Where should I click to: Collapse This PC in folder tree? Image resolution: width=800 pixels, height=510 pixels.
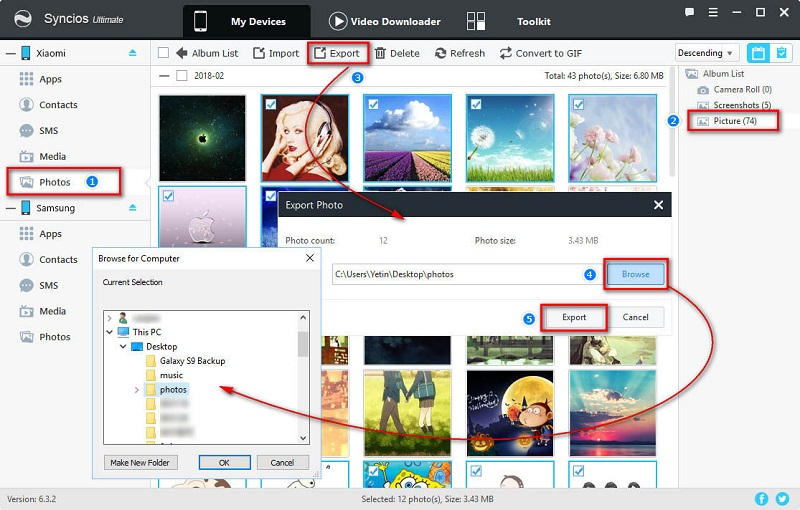[x=109, y=332]
